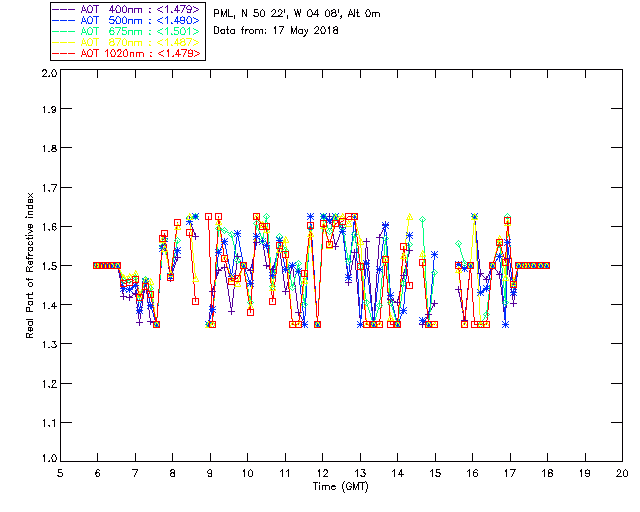The image size is (640, 512).
Task: Click the 11 x-axis tick label
Action: 285,473
